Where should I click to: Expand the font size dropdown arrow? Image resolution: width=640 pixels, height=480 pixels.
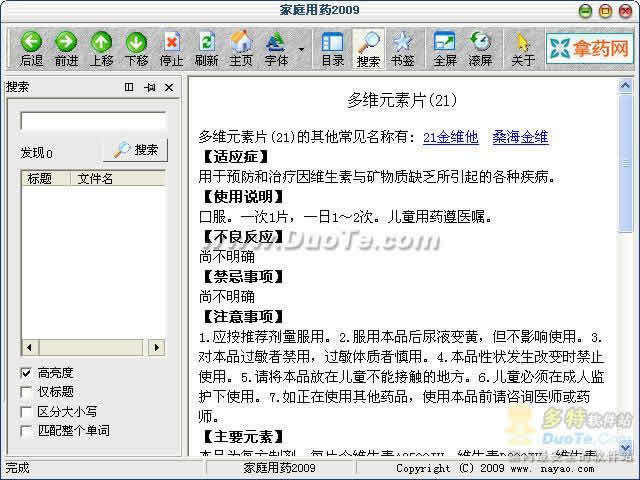(x=301, y=49)
